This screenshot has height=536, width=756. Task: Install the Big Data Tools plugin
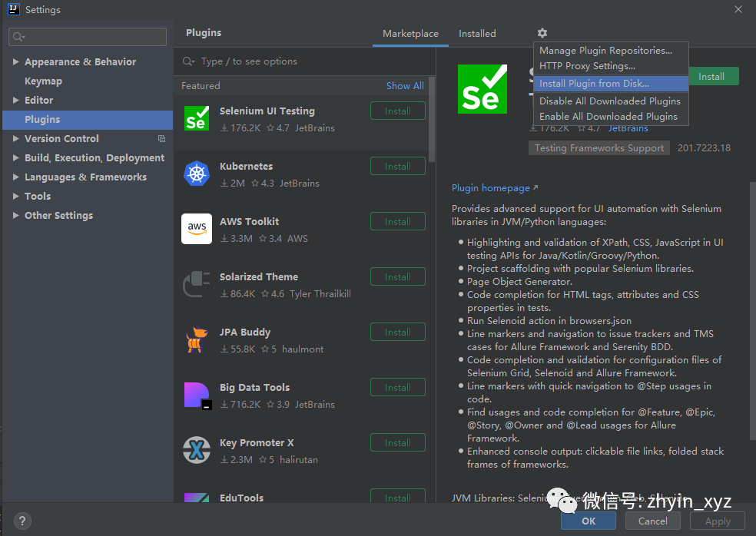pyautogui.click(x=398, y=388)
